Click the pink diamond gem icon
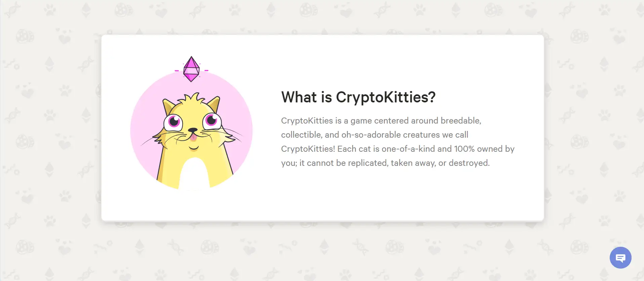The height and width of the screenshot is (281, 644). pyautogui.click(x=191, y=69)
